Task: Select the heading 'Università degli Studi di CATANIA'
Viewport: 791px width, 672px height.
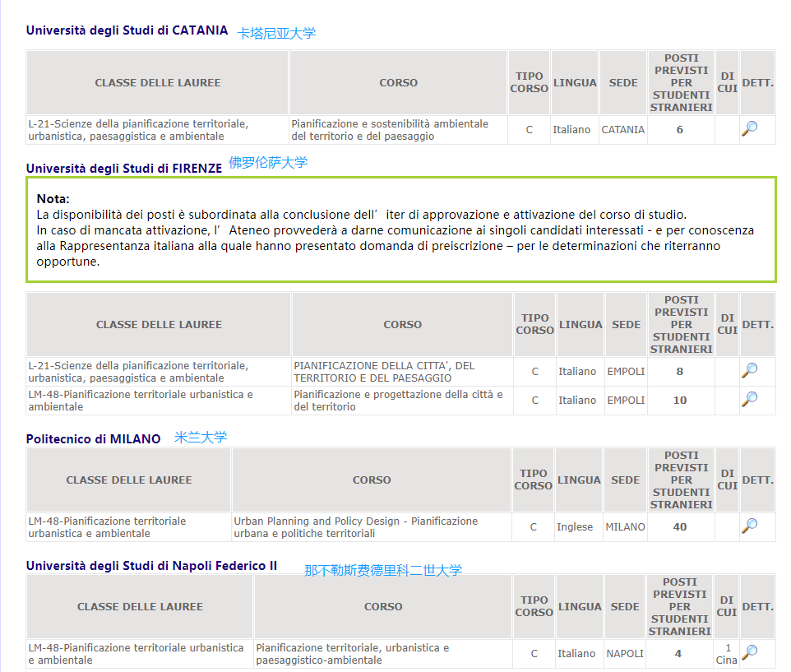Action: [x=127, y=30]
